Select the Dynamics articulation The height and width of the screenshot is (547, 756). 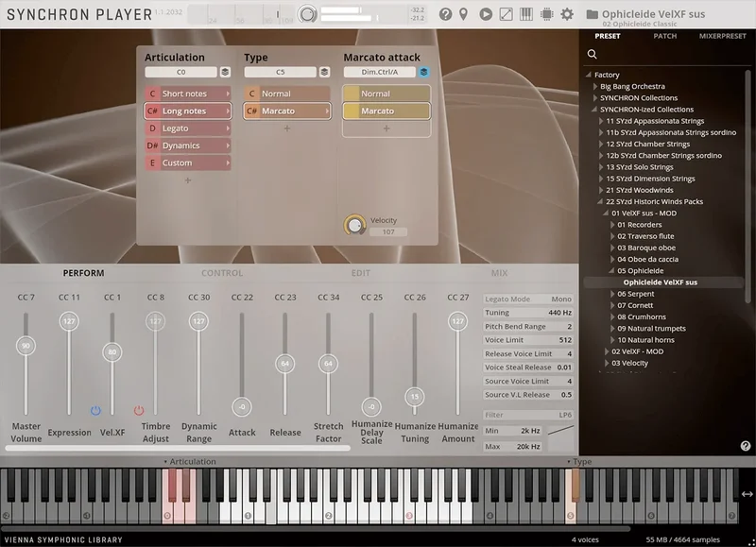click(188, 145)
